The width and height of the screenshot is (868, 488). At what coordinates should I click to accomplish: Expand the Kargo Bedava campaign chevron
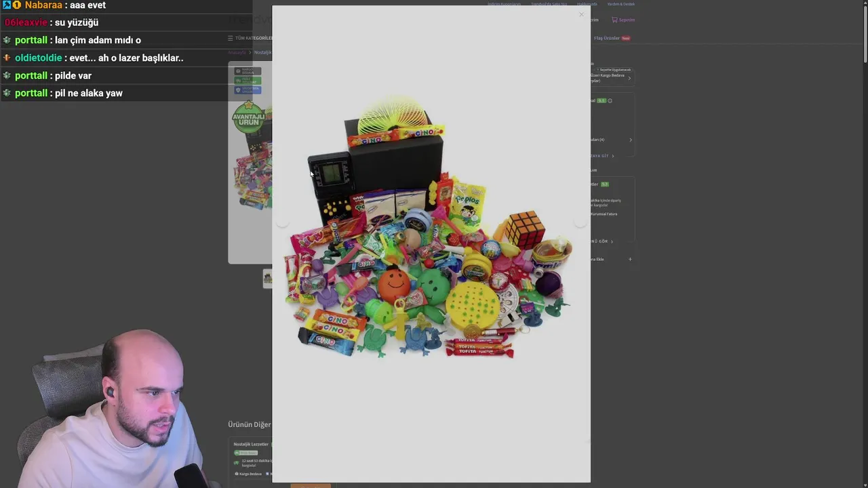(629, 78)
